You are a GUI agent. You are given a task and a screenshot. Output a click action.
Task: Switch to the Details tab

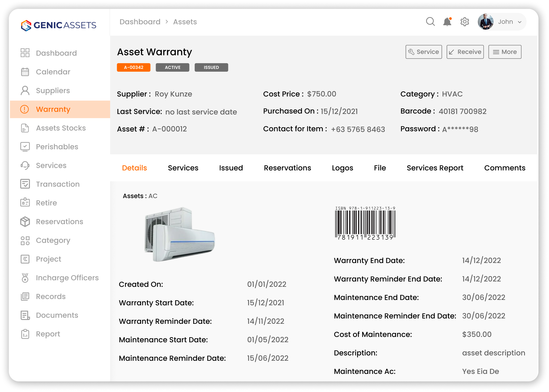[x=134, y=168]
